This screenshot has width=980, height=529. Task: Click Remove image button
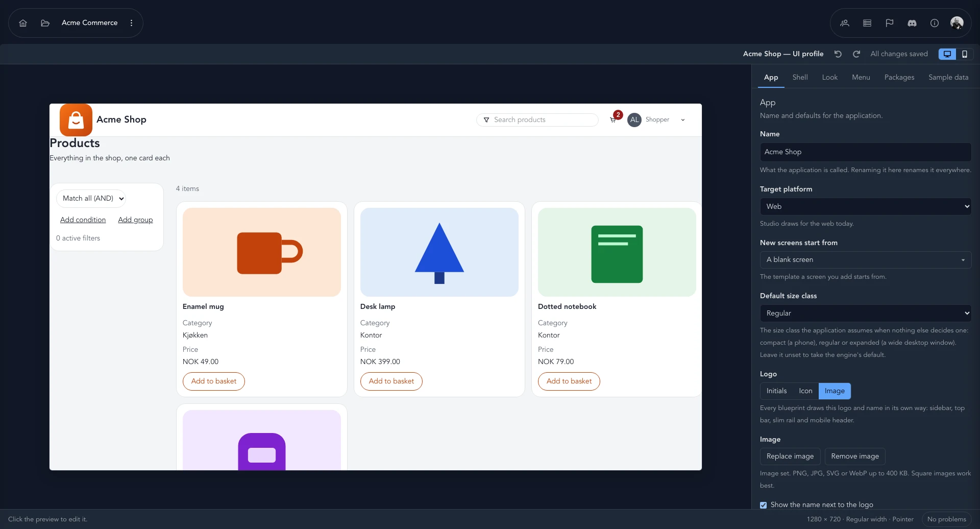855,456
